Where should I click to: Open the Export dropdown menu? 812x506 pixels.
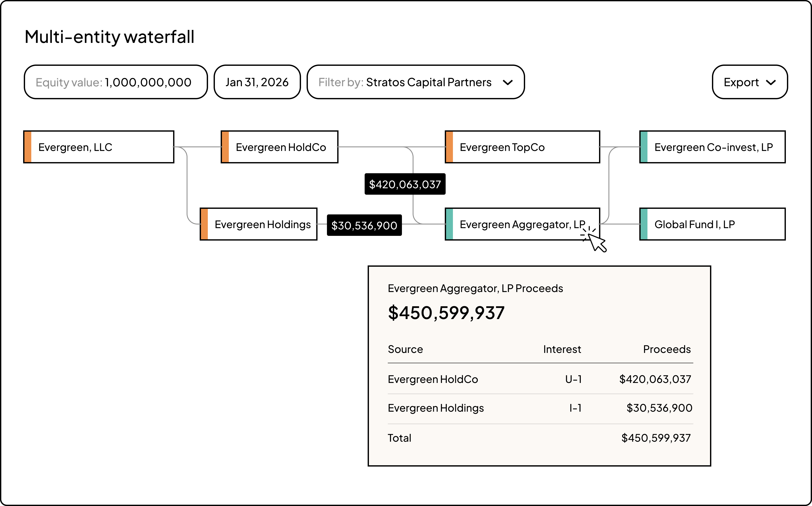coord(749,82)
